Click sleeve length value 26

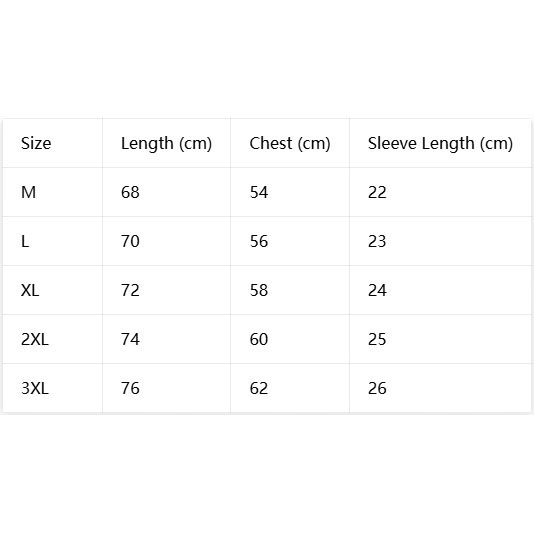[377, 389]
